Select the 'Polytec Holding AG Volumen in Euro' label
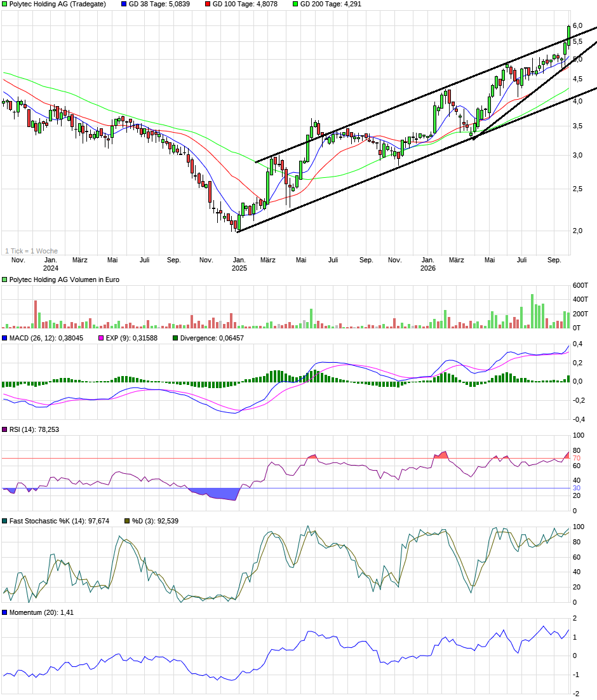Screen dimensions: 597x700 [x=64, y=280]
